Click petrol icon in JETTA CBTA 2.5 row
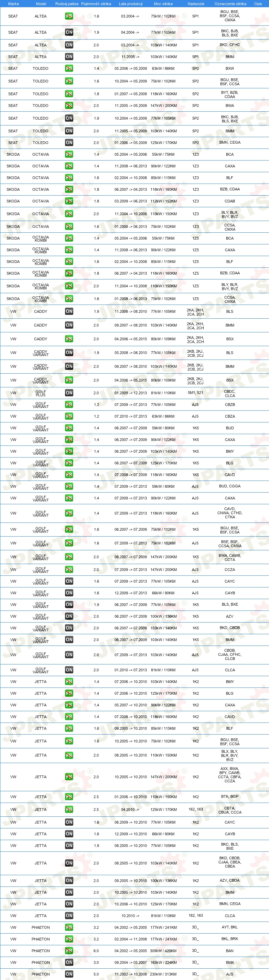Viewport: 269px width, 980px height. tap(69, 810)
